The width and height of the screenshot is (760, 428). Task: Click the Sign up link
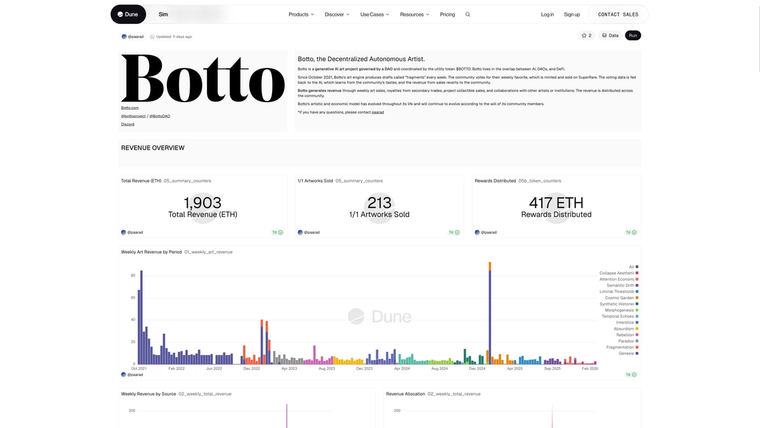point(572,15)
